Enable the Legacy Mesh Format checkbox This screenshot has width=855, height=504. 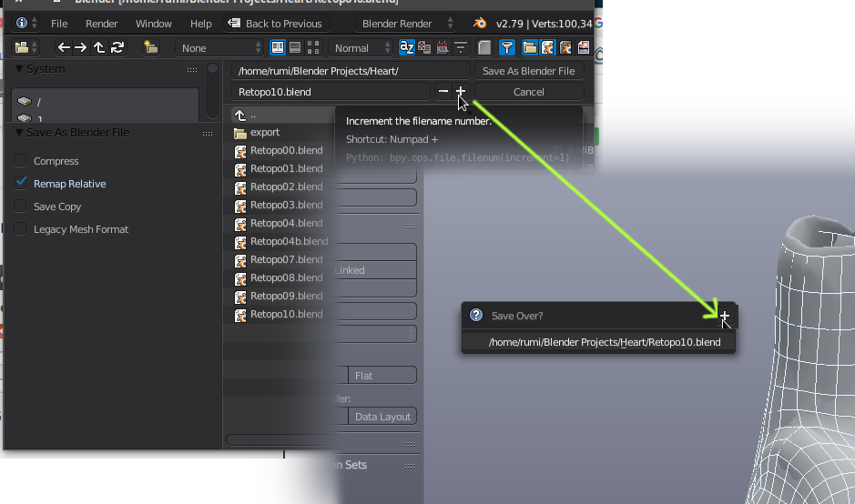[20, 229]
